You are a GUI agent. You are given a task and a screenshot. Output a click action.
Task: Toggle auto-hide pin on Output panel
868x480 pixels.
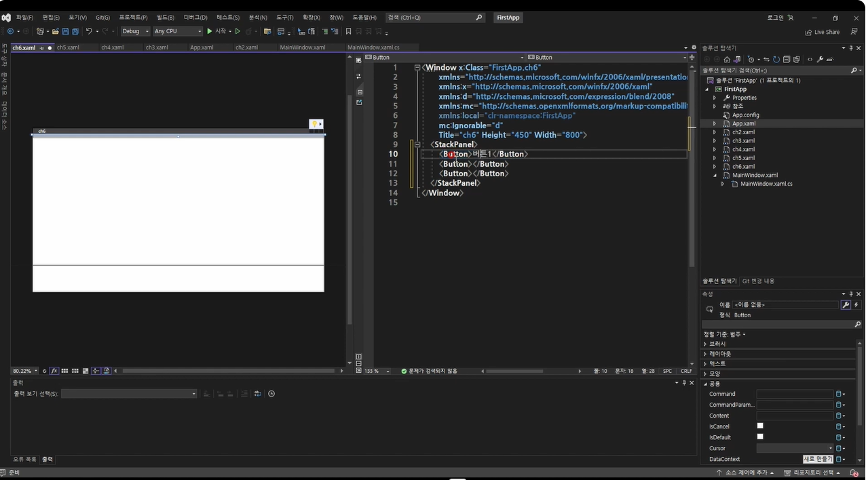click(x=685, y=383)
